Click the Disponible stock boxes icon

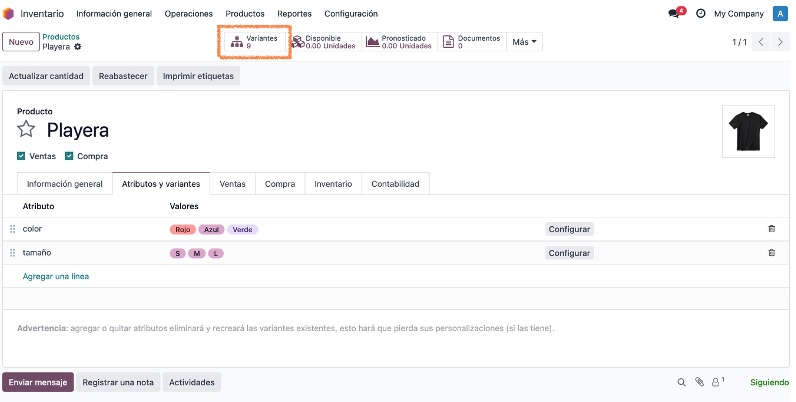(x=298, y=42)
